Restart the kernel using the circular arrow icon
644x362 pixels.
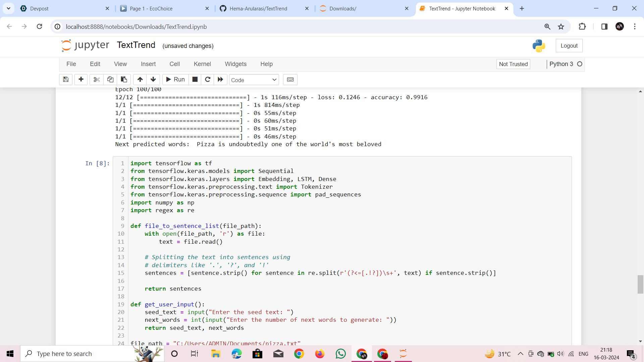pyautogui.click(x=208, y=79)
